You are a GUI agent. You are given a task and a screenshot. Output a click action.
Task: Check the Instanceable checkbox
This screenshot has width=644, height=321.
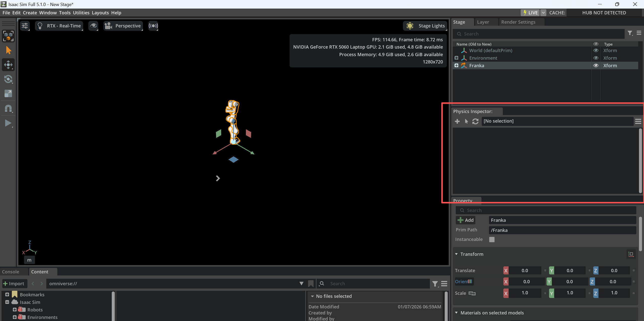coord(492,239)
